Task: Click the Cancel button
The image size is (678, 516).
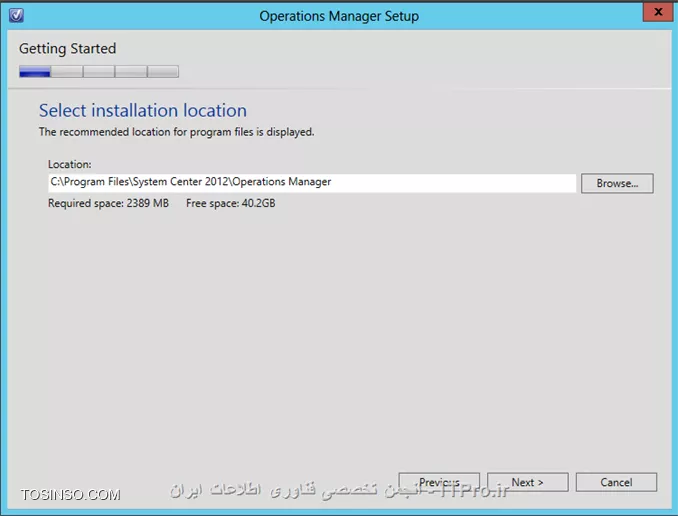Action: pyautogui.click(x=616, y=482)
